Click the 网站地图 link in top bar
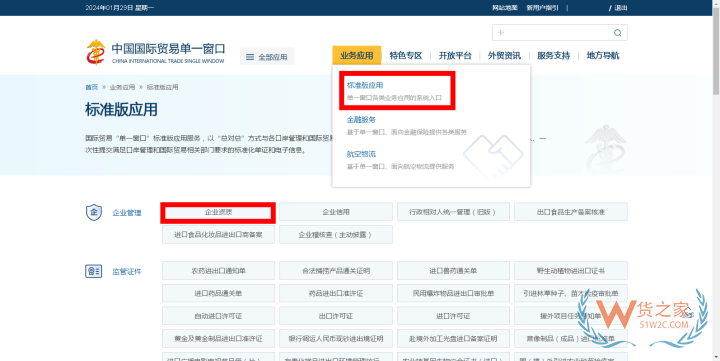 tap(505, 8)
